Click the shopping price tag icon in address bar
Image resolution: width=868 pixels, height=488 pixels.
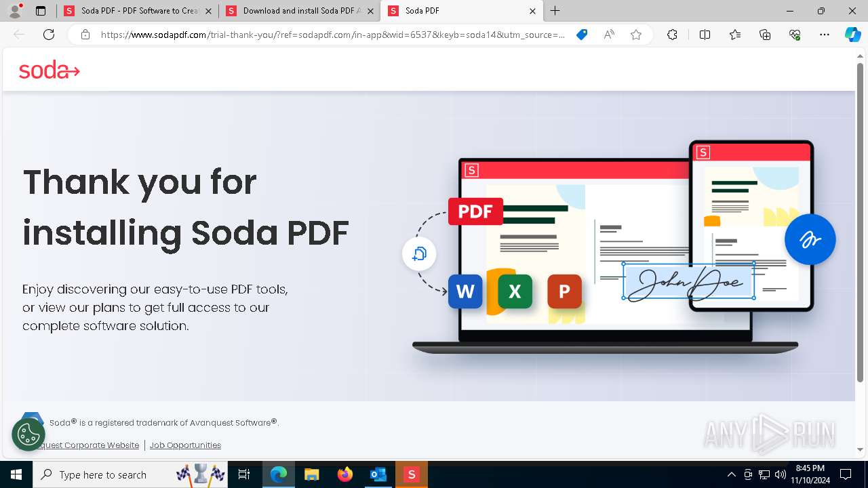pos(582,35)
